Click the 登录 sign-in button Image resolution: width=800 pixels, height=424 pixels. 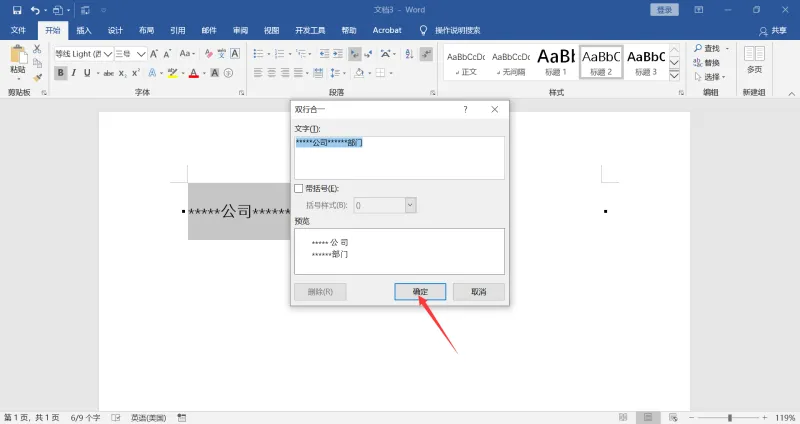pos(664,10)
